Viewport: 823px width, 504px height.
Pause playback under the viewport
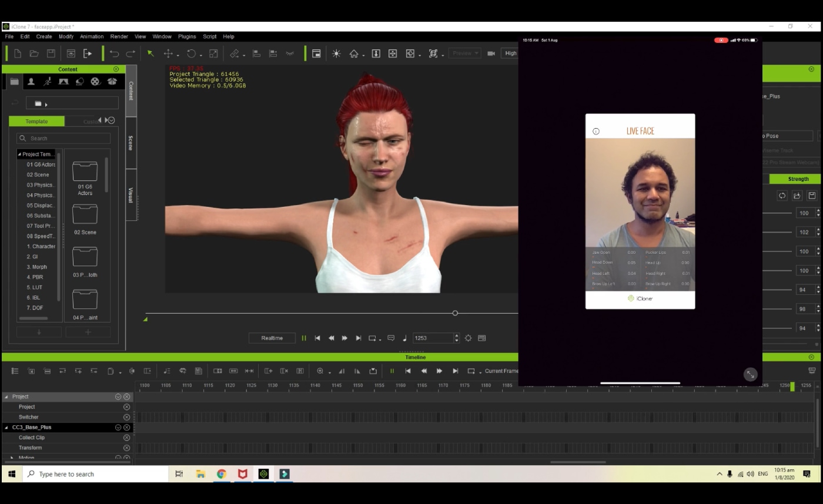[x=304, y=338]
